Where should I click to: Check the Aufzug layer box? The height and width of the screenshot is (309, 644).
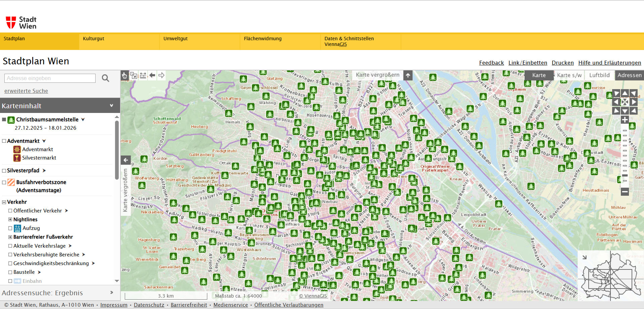click(x=10, y=228)
